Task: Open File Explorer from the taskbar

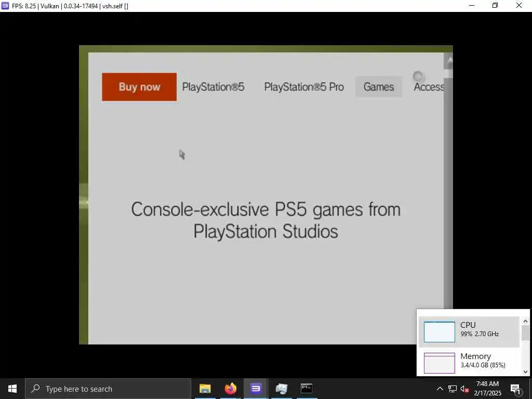Action: [205, 389]
